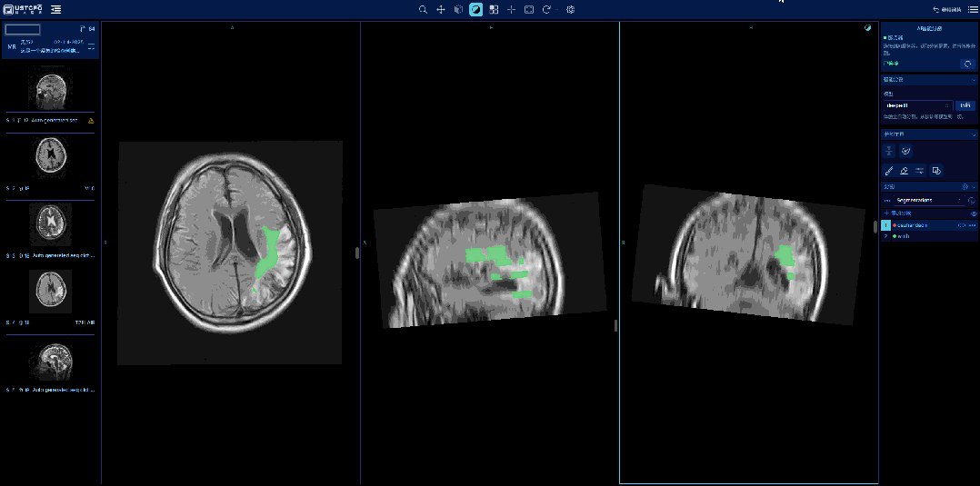Select the eraser tool in segmentation panel

click(x=905, y=170)
